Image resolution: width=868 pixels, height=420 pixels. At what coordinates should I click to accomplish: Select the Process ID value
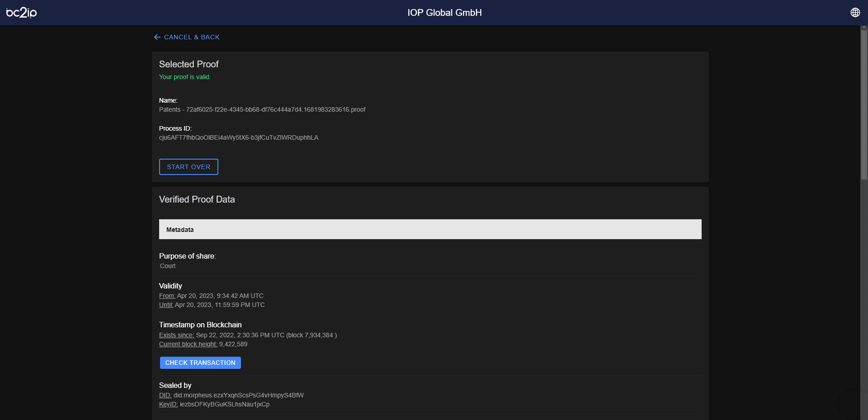tap(239, 137)
